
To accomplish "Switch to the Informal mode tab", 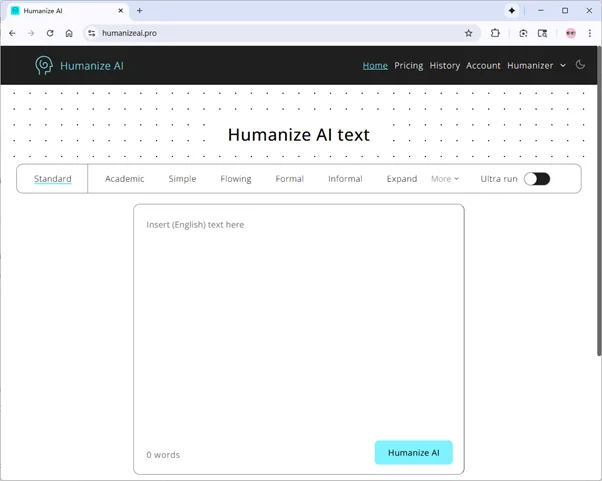I will pyautogui.click(x=345, y=179).
